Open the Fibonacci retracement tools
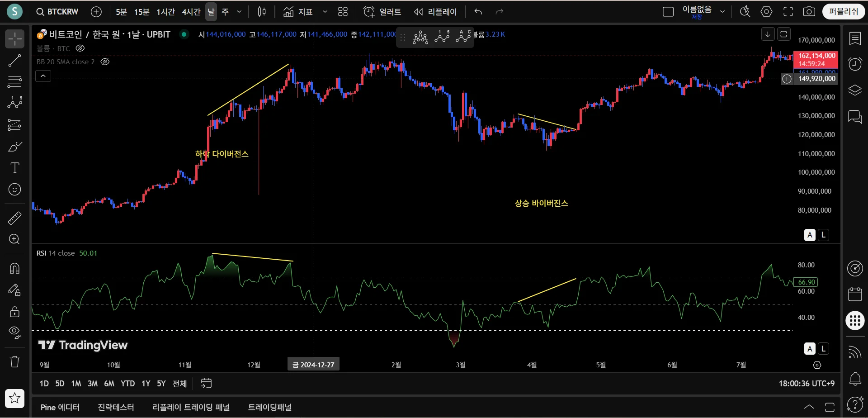This screenshot has width=868, height=418. tap(14, 81)
